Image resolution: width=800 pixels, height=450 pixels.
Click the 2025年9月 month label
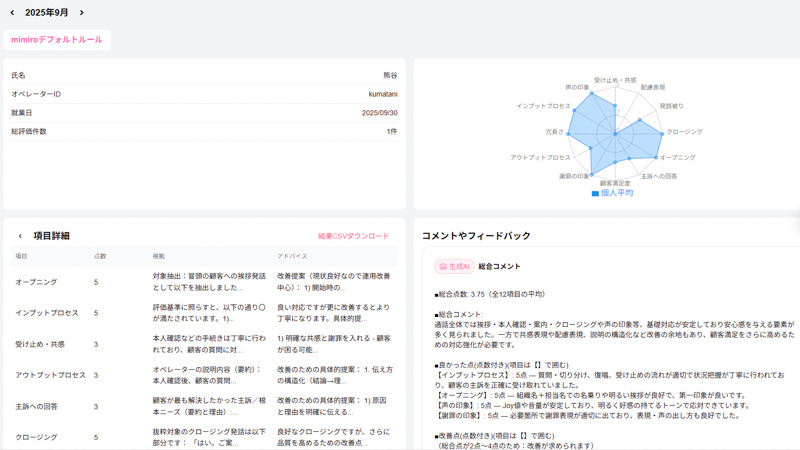coord(47,13)
